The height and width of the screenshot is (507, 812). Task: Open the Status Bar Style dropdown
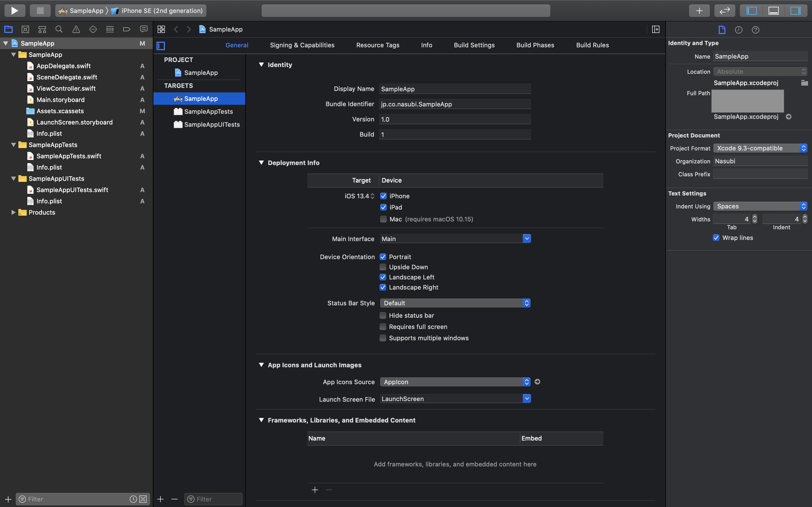click(526, 303)
